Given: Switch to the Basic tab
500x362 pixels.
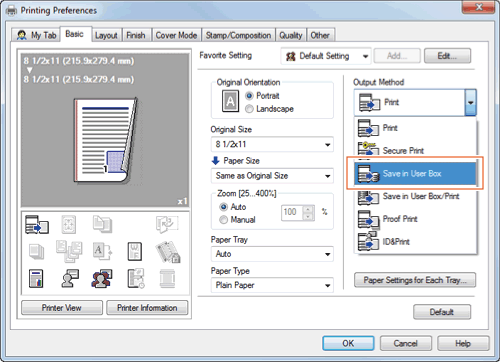Looking at the screenshot, I should click(75, 34).
